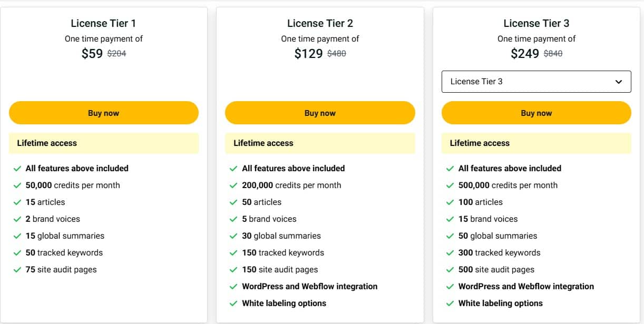Expand the tier selector chevron arrow
This screenshot has height=324, width=644.
click(x=619, y=82)
